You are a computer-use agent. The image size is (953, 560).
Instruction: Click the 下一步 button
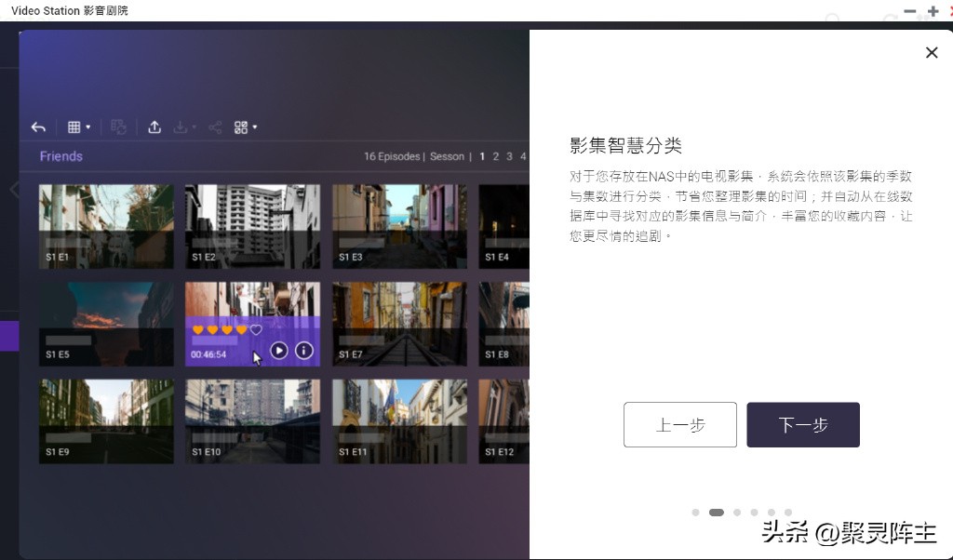point(802,424)
